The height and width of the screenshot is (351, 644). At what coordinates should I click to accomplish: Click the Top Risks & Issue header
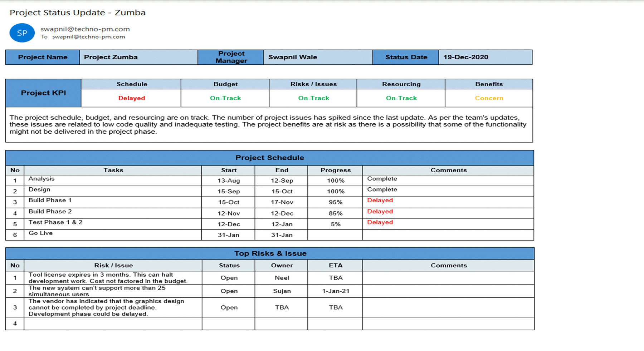coord(270,253)
